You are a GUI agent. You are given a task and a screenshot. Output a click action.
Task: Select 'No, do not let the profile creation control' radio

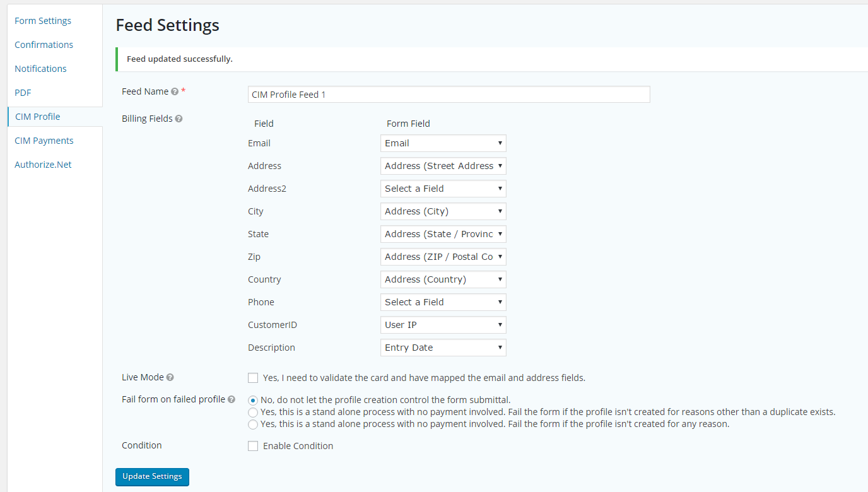(x=253, y=400)
